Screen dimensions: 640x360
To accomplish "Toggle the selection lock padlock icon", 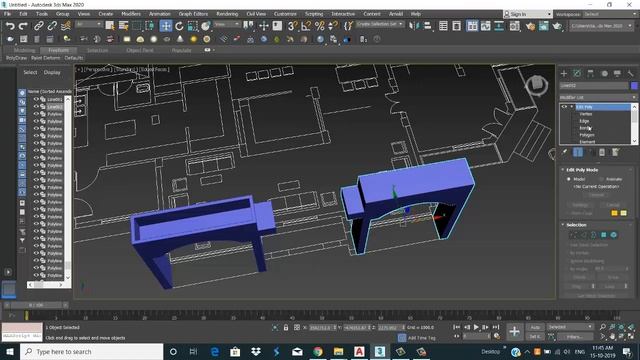I will (286, 327).
